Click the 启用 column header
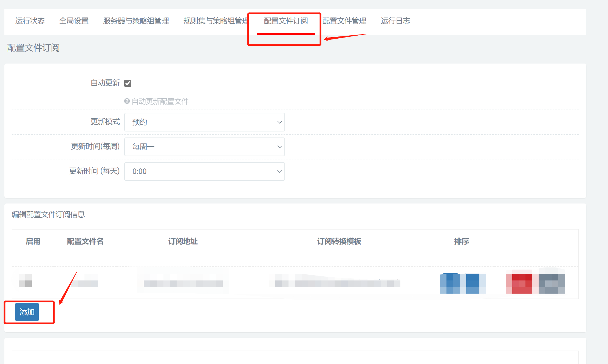The image size is (608, 364). tap(33, 241)
